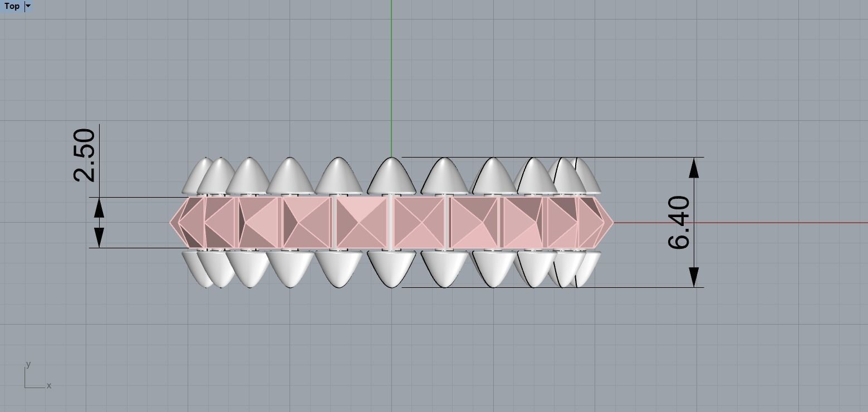
Task: Select the pink studded band
Action: (391, 223)
